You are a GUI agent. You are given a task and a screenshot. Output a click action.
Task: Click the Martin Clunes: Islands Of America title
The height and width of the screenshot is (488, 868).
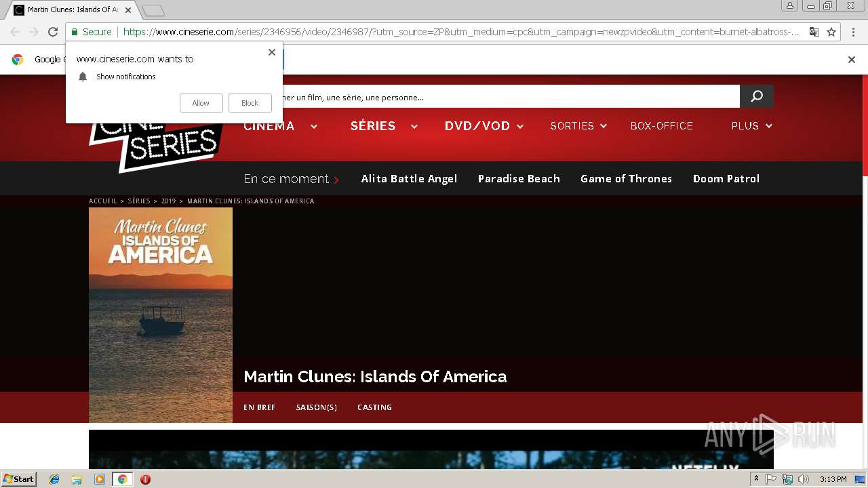[375, 377]
